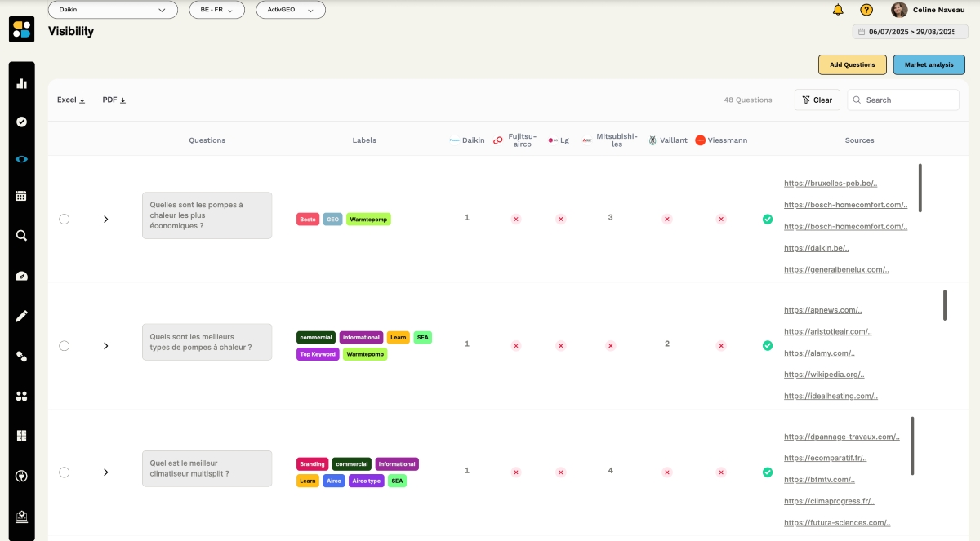Image resolution: width=980 pixels, height=541 pixels.
Task: Click the sources scrollbar in first row
Action: pos(920,188)
